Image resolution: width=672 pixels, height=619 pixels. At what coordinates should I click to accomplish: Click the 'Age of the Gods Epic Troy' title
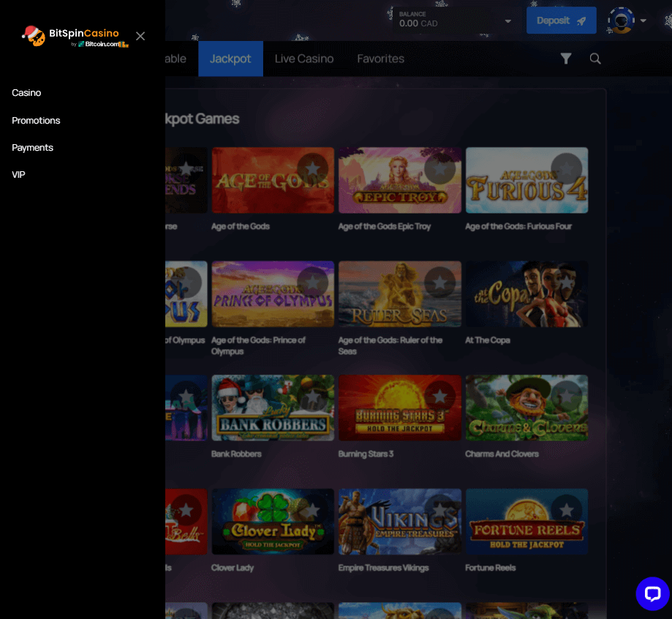pos(385,227)
